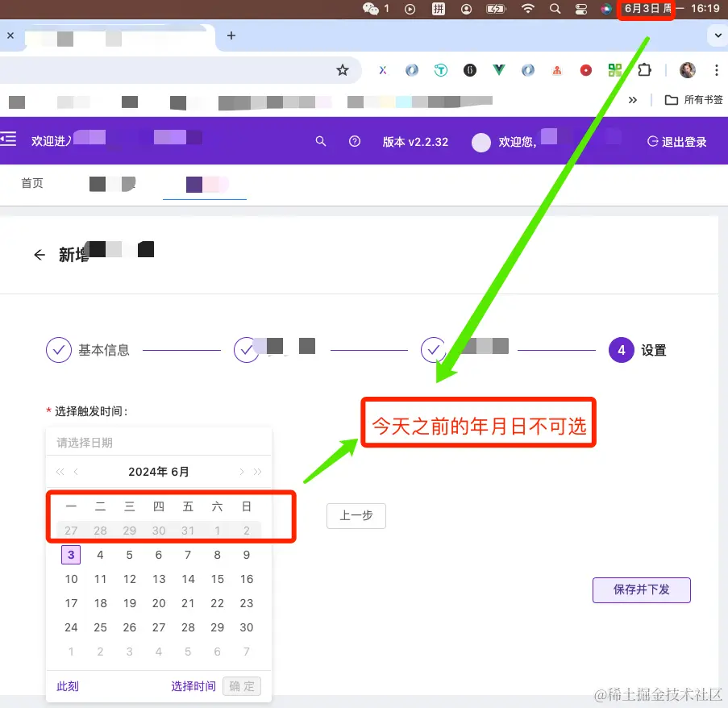
Task: Open the Vue devtools extension icon
Action: (x=499, y=70)
